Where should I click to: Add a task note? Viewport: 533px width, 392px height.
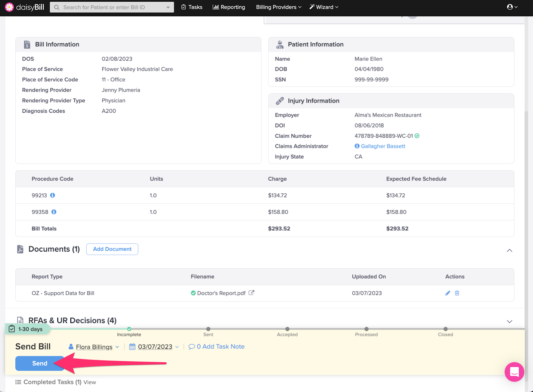tap(221, 347)
